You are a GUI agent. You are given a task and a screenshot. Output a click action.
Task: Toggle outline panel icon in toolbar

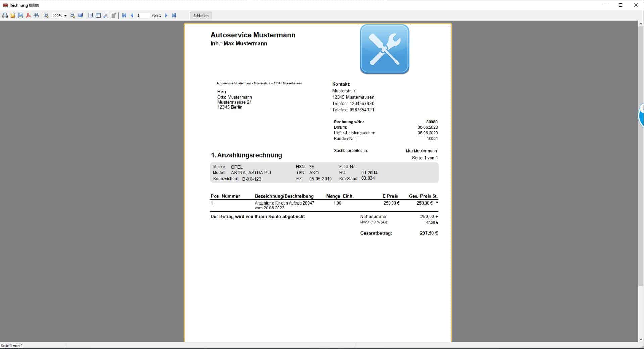[x=90, y=15]
